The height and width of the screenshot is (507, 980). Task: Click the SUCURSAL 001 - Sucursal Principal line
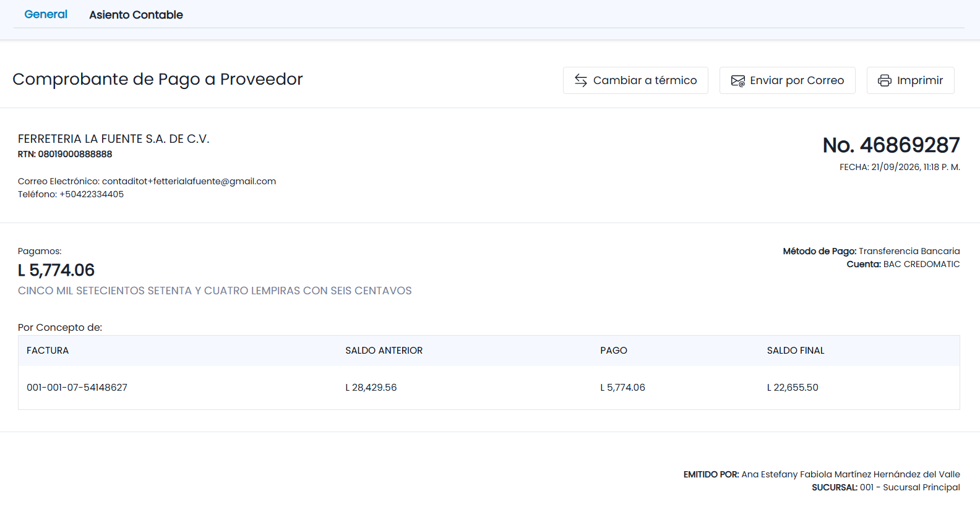pos(886,487)
